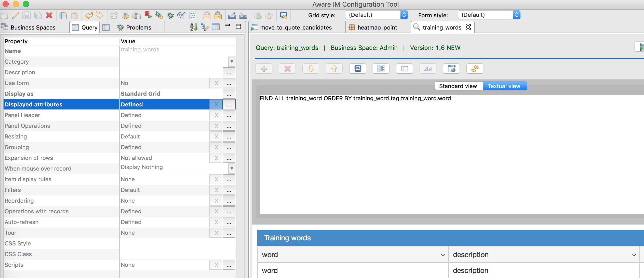Image resolution: width=644 pixels, height=278 pixels.
Task: Switch to heatmap_point editor tab
Action: tap(378, 27)
